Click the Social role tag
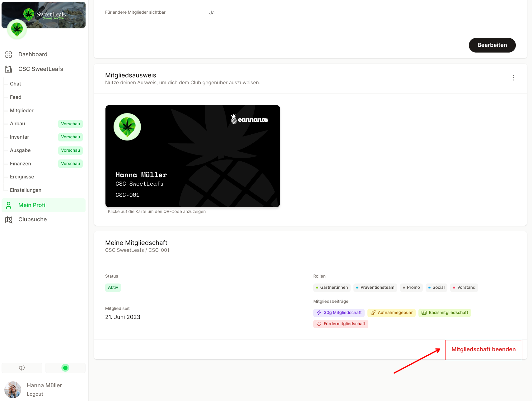 pos(436,288)
